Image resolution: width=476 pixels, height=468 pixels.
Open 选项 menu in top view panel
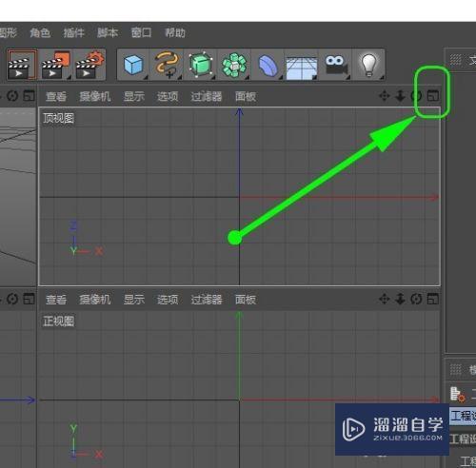point(168,96)
